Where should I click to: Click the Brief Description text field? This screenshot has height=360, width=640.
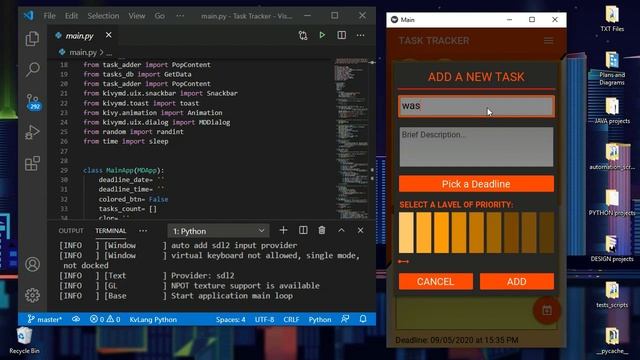point(476,147)
